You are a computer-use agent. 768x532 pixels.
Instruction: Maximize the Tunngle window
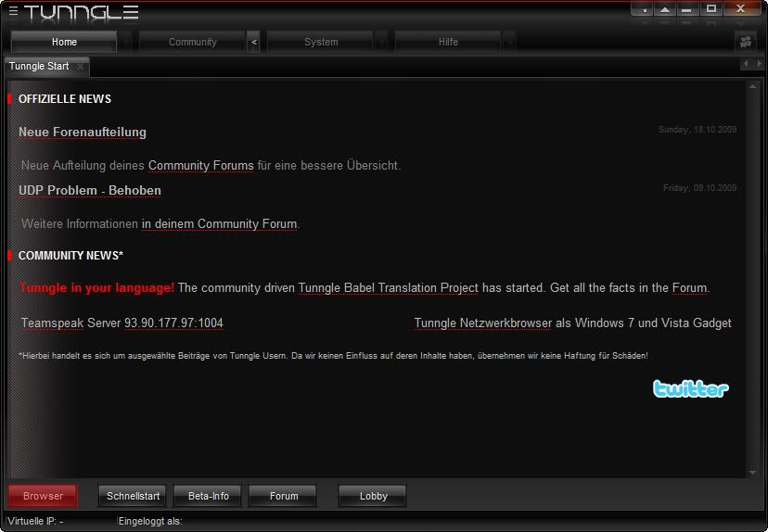[x=711, y=9]
